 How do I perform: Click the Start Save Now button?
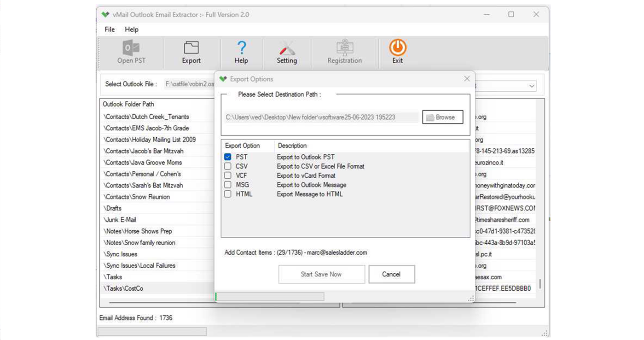pos(321,274)
